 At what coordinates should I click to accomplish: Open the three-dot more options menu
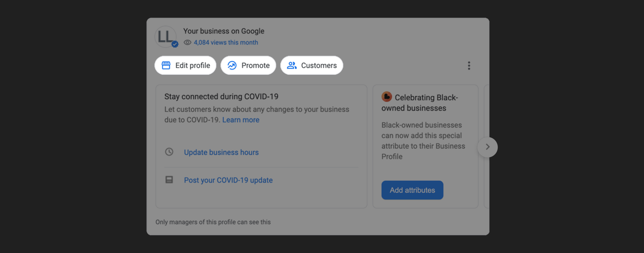tap(469, 66)
